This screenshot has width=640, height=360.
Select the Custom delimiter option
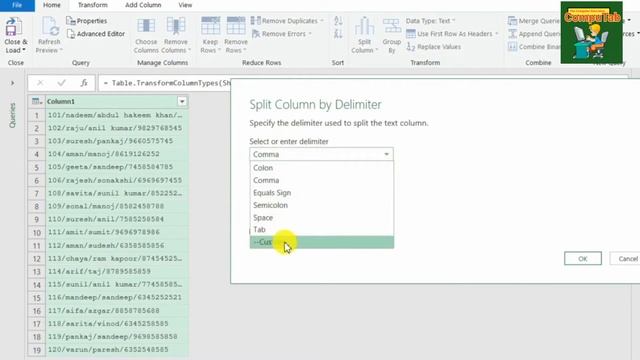[322, 242]
